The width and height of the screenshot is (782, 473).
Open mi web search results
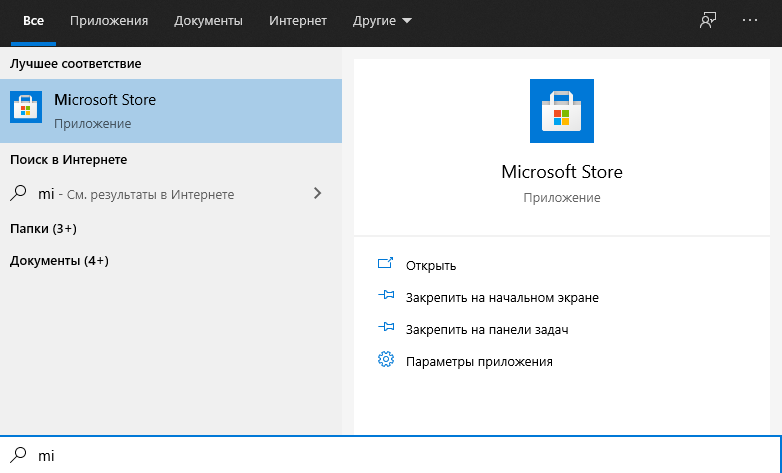(171, 194)
